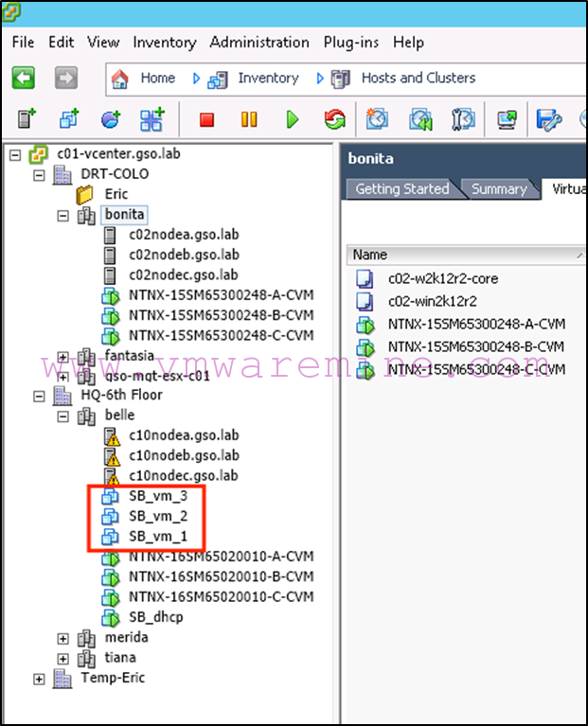The height and width of the screenshot is (726, 588).
Task: Open dropdown arrow before Hosts and Clusters
Action: tap(320, 79)
